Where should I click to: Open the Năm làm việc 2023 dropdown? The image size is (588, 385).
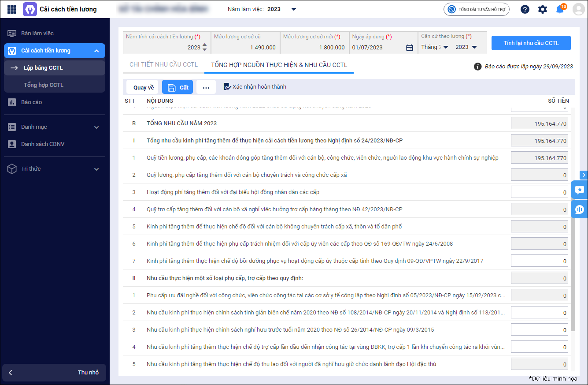point(294,9)
